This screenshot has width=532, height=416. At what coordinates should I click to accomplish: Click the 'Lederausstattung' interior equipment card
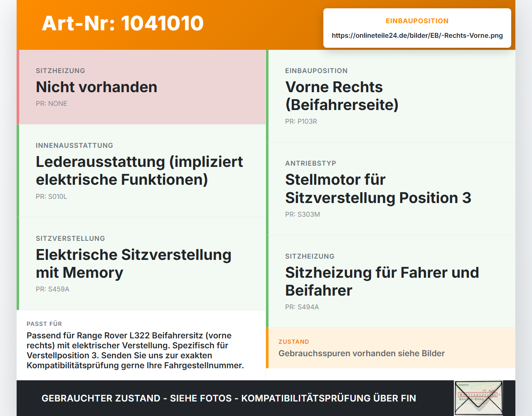click(x=141, y=171)
